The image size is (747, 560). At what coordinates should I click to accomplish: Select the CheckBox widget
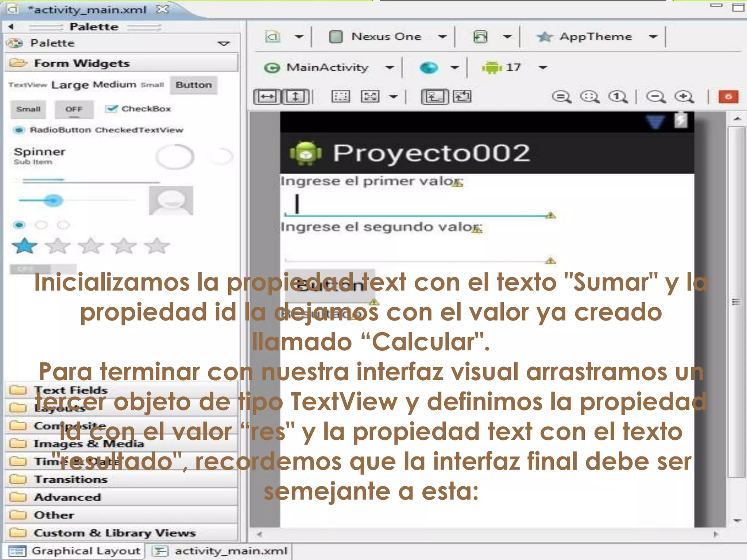tap(138, 109)
